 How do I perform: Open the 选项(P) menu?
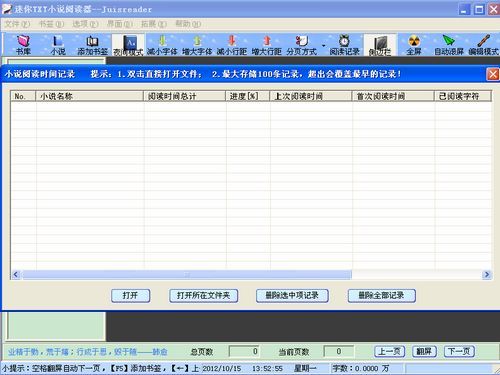point(86,24)
